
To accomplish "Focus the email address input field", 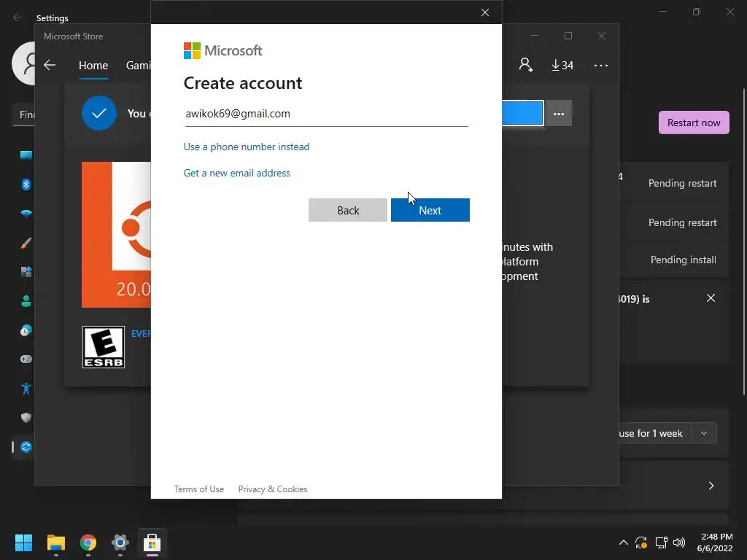I will (326, 114).
